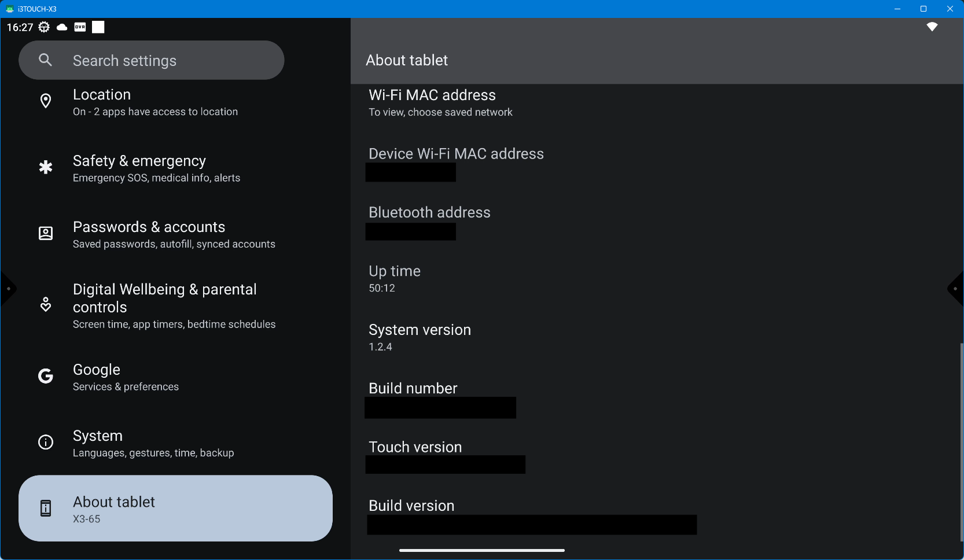Viewport: 964px width, 560px height.
Task: Open the Google Services & preferences item
Action: 126,377
